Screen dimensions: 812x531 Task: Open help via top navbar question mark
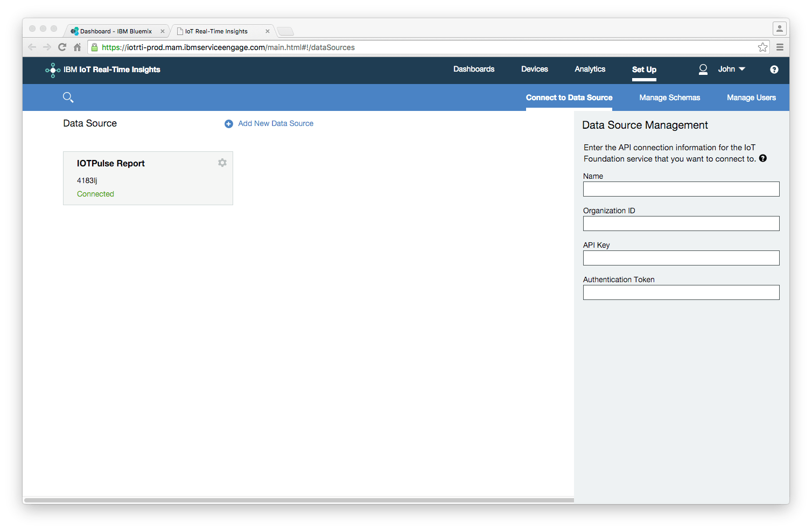pyautogui.click(x=774, y=69)
